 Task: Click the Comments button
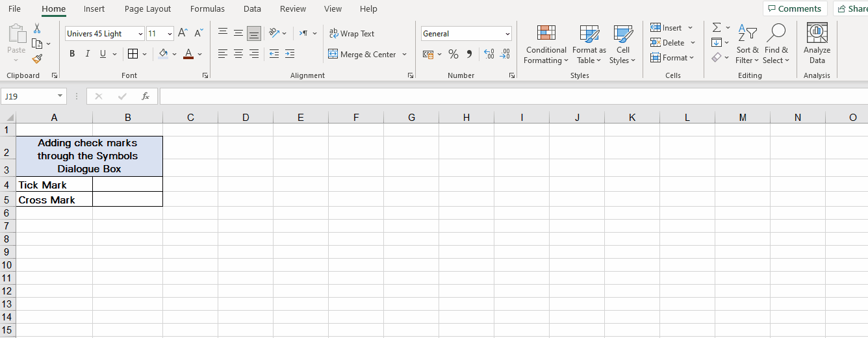tap(795, 8)
